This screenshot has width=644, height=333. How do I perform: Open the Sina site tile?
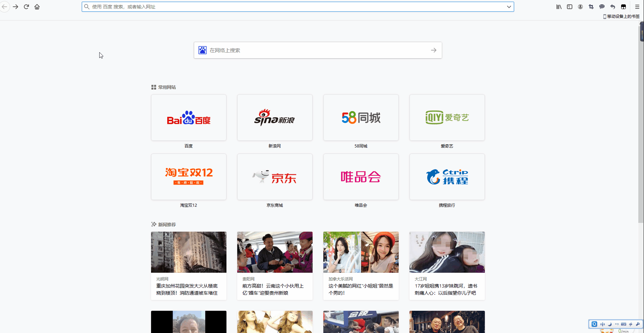click(275, 118)
